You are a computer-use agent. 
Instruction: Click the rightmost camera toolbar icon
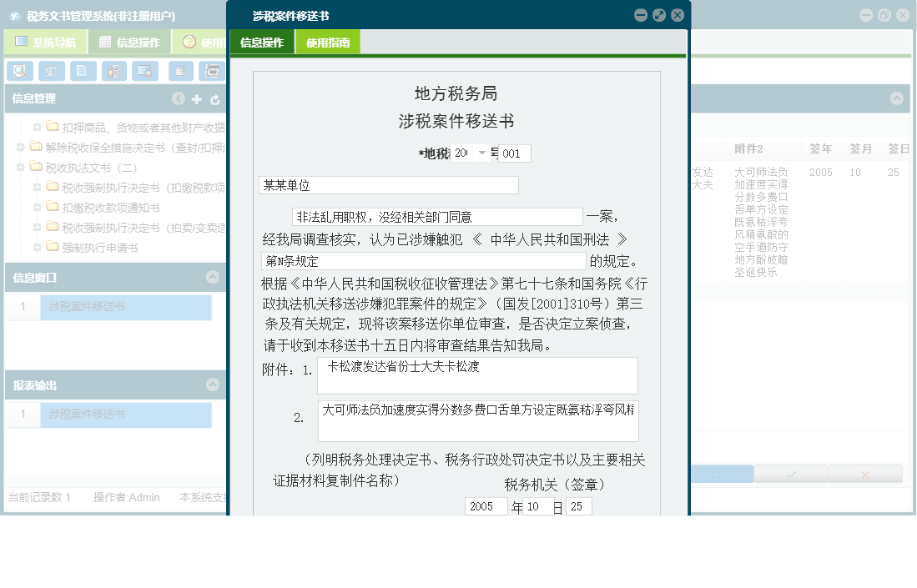pos(213,71)
